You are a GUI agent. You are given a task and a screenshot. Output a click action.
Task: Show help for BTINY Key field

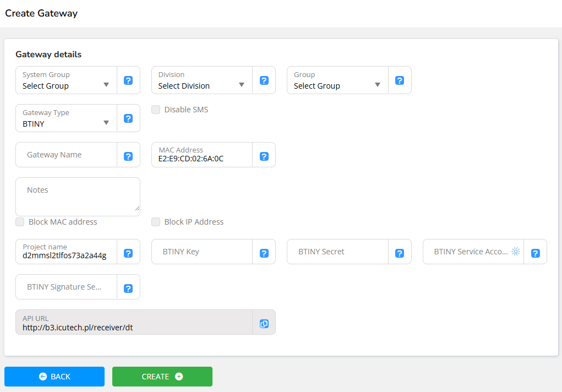[x=264, y=253]
